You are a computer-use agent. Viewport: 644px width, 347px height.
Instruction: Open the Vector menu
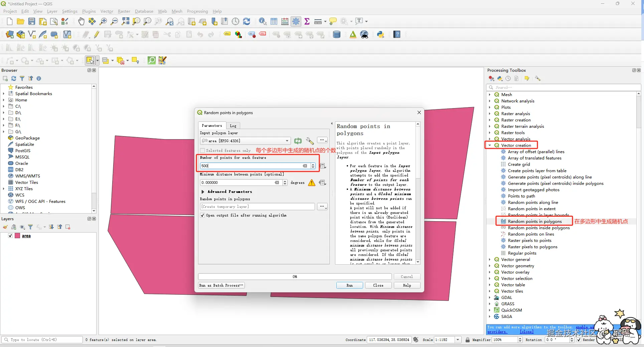[x=107, y=11]
